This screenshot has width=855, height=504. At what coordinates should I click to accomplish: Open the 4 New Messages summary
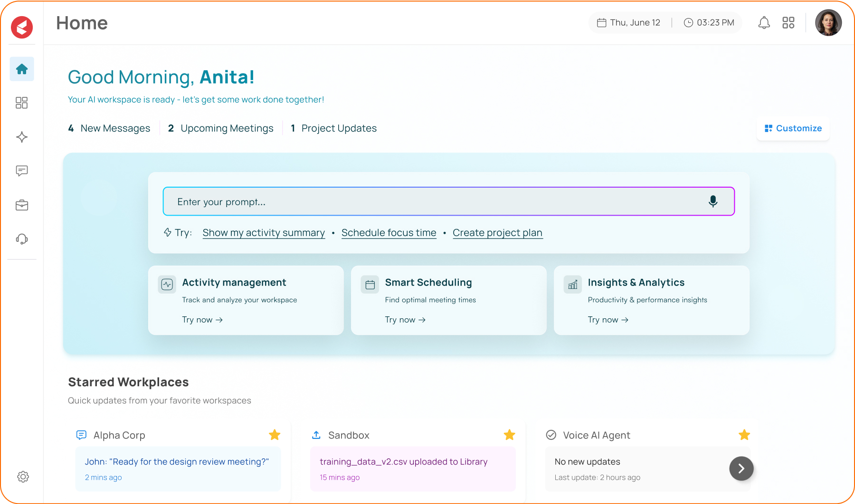109,128
